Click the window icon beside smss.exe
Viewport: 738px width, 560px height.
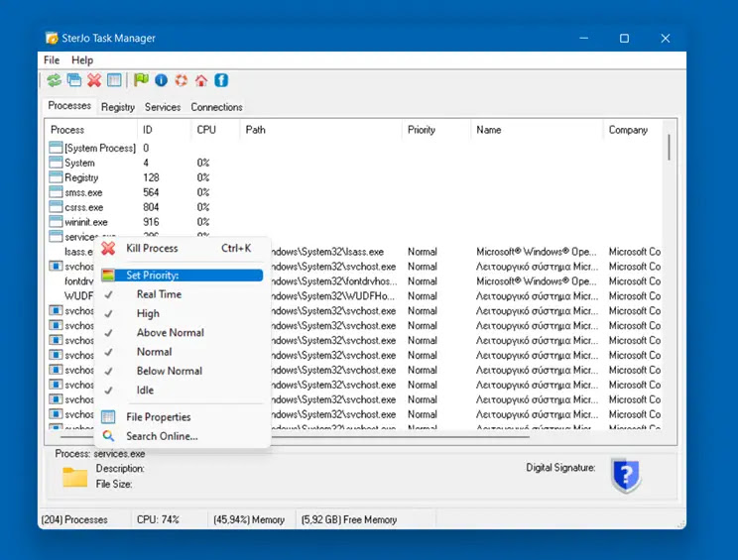click(x=56, y=192)
